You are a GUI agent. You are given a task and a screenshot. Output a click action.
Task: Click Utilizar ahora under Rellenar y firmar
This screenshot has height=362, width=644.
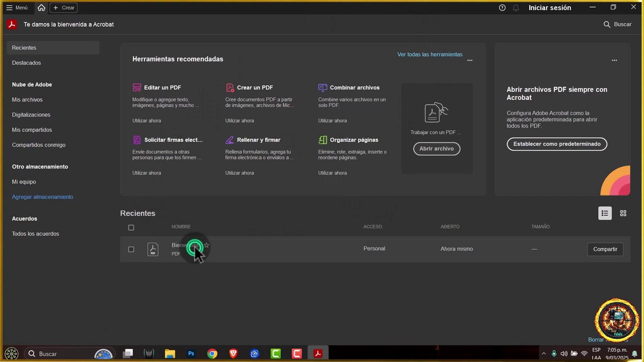coord(239,173)
